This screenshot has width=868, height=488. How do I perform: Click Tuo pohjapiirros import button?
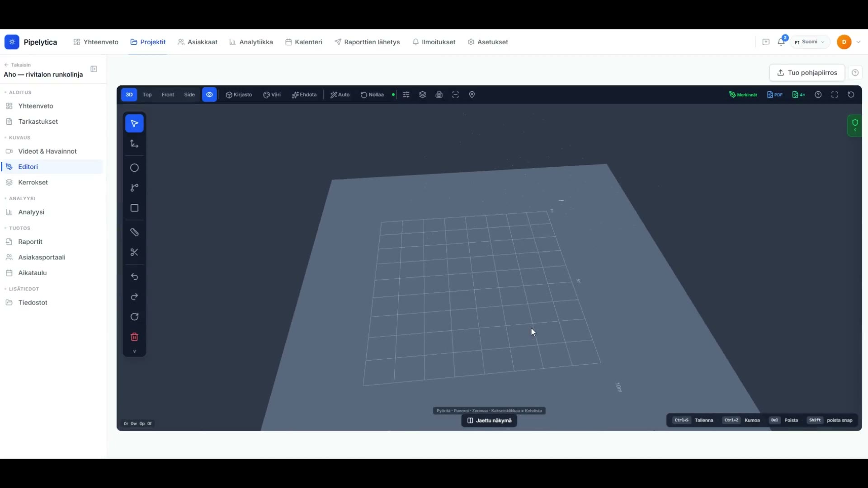point(807,73)
